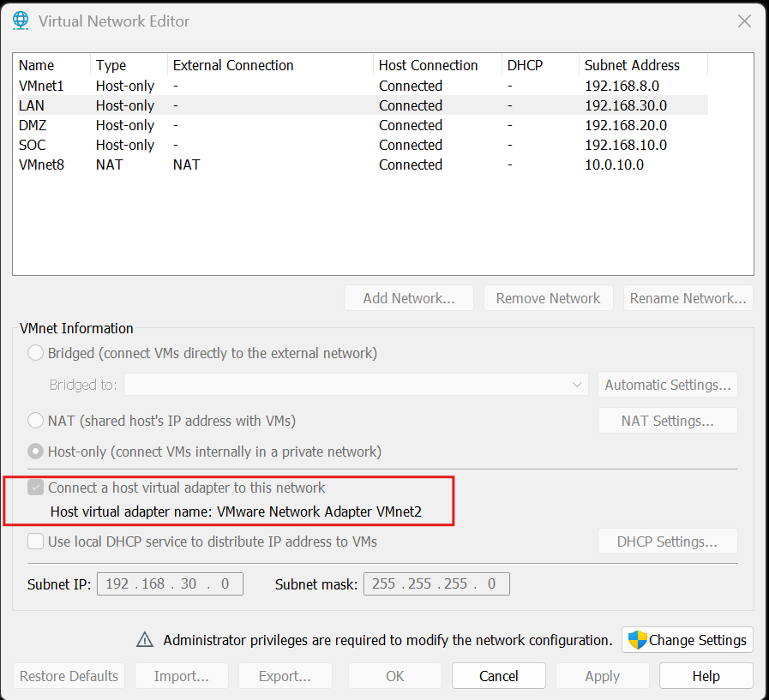Select the Bridged radio button

coord(36,353)
